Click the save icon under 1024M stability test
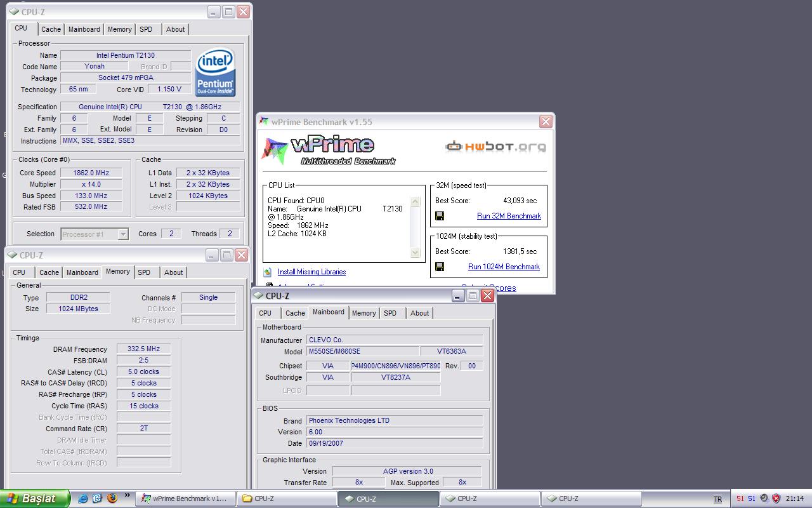 (x=440, y=267)
